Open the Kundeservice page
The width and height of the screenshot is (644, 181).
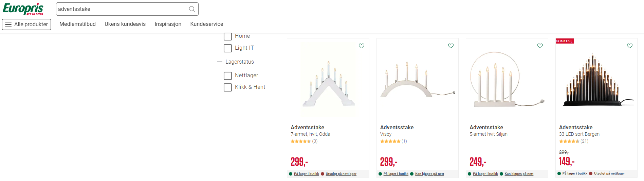coord(206,24)
